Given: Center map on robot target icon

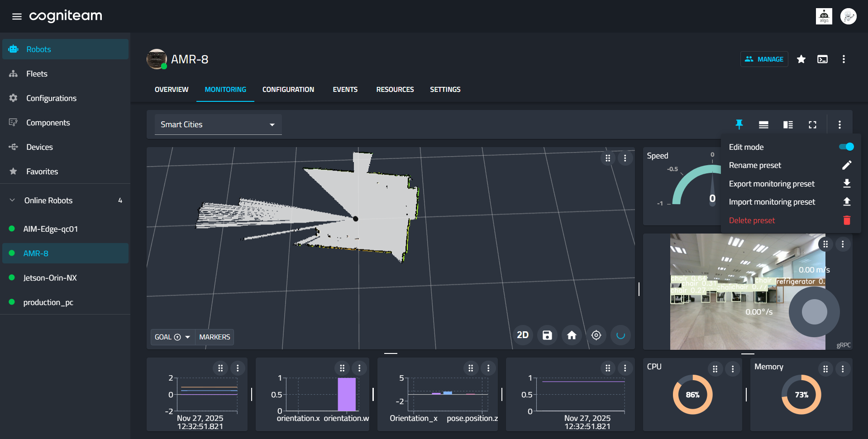Looking at the screenshot, I should point(596,335).
